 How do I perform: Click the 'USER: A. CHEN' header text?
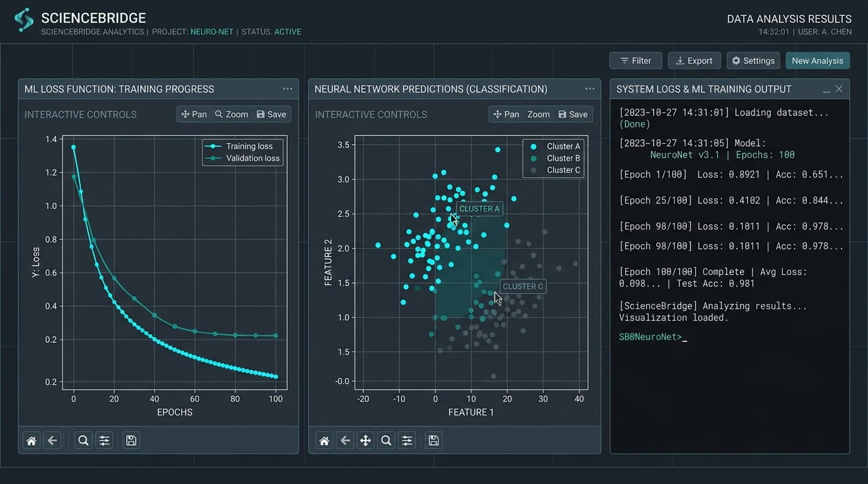824,32
